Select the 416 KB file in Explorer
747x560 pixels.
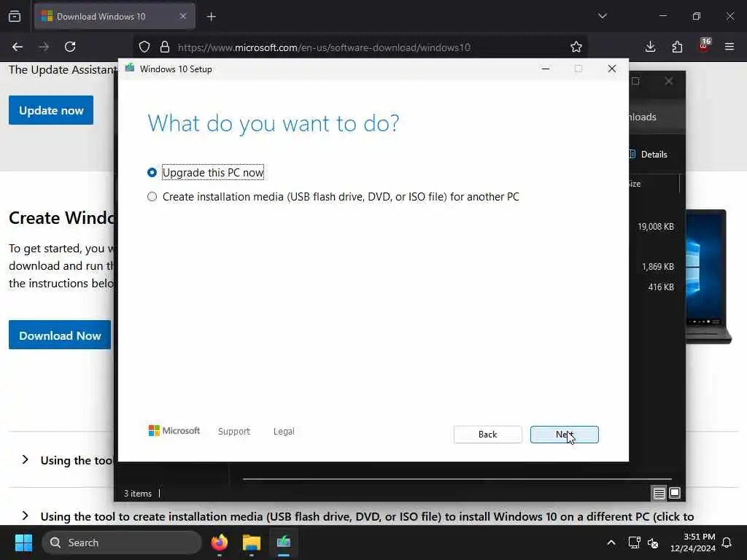click(x=661, y=287)
